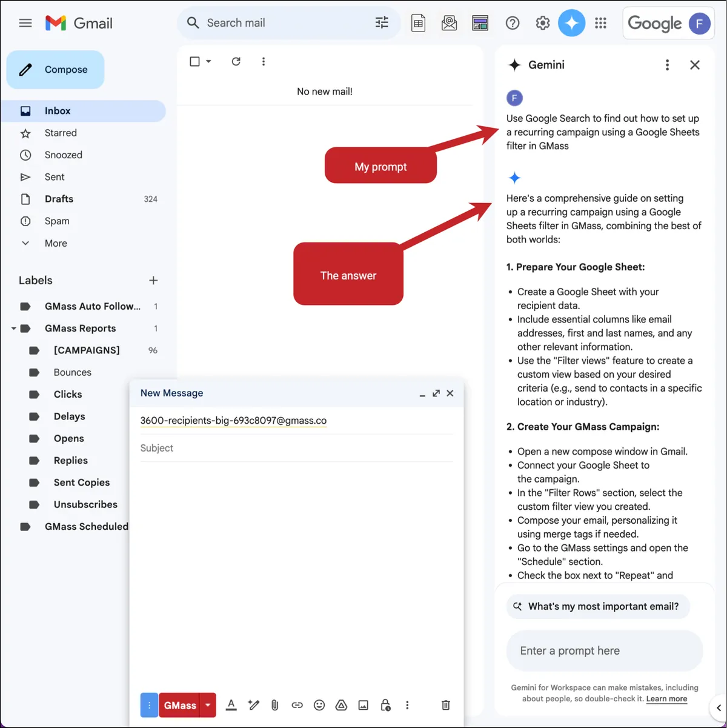
Task: Tick the select all mail checkbox
Action: coord(194,61)
